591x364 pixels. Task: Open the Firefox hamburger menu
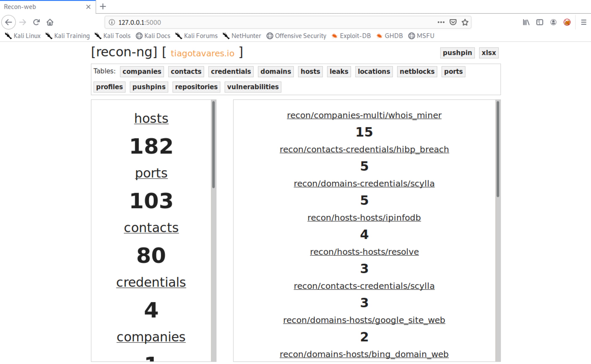(x=583, y=22)
